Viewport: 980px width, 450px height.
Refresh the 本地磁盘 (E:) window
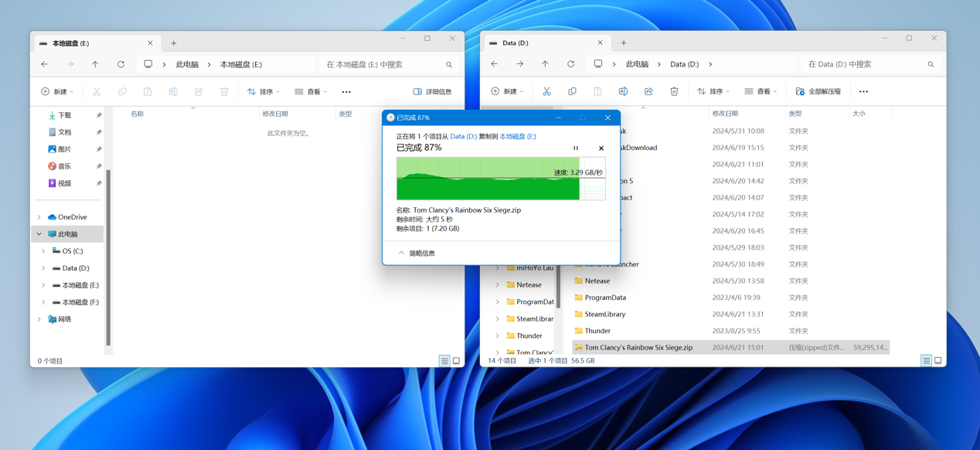tap(121, 64)
